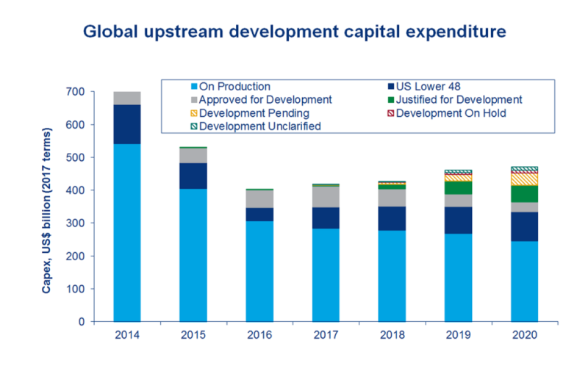This screenshot has height=377, width=588.
Task: Select the Capex y-axis title
Action: click(46, 207)
